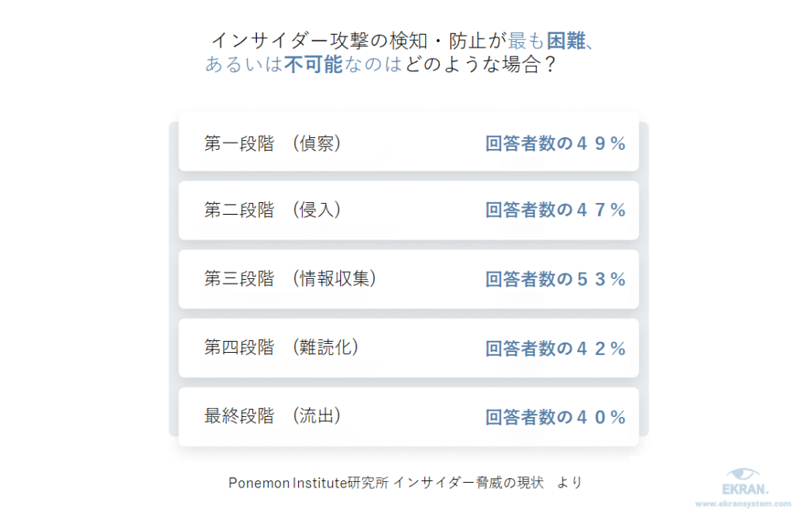Click the phrase どのような場合？ in heading
Viewport: 812px width, 524px height.
tap(481, 64)
